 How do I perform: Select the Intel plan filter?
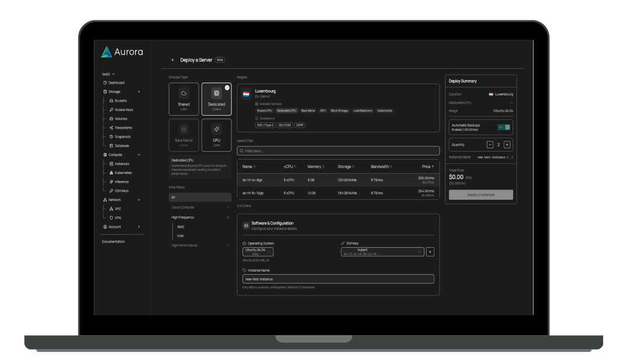(x=181, y=236)
